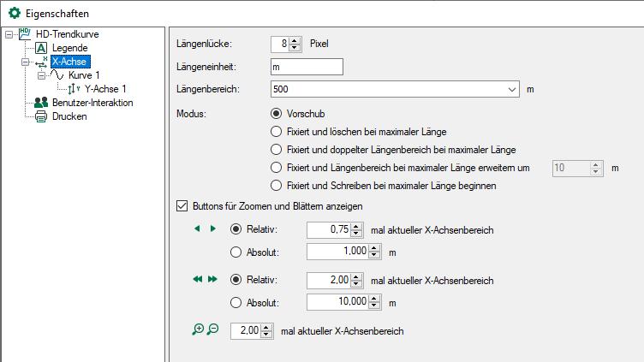Select the Legende tree node
The image size is (644, 362).
[69, 48]
